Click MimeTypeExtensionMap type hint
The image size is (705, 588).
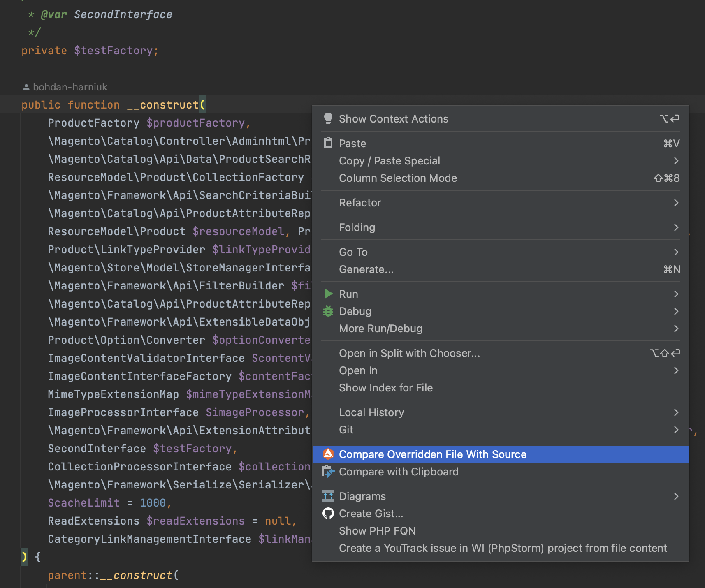point(114,394)
